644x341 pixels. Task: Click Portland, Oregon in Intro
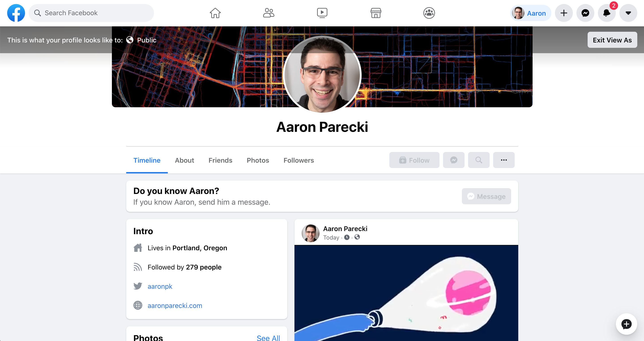click(x=200, y=248)
